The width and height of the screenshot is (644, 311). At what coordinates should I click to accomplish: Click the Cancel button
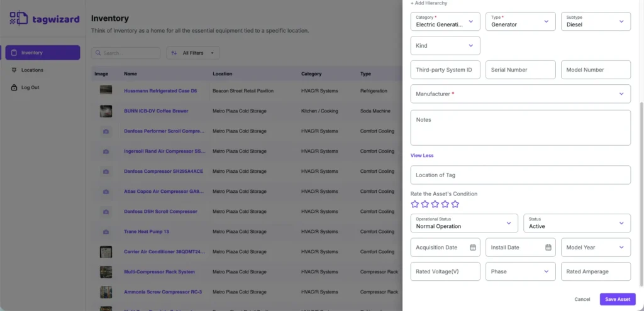[582, 299]
